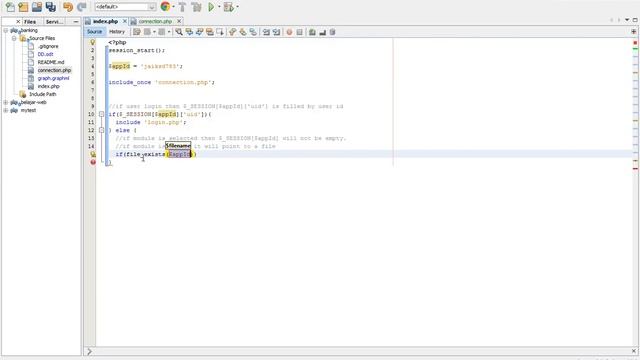The image size is (640, 360).
Task: Switch editor to Source view
Action: point(94,32)
